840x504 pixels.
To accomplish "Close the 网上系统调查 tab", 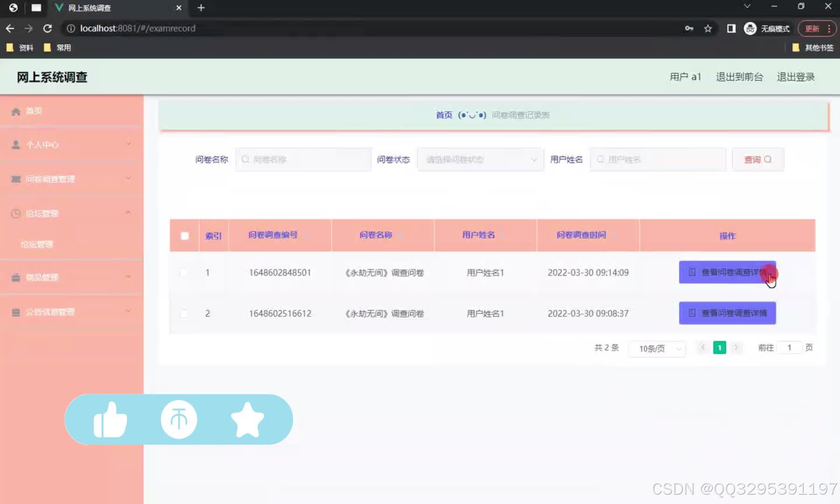I will 179,8.
